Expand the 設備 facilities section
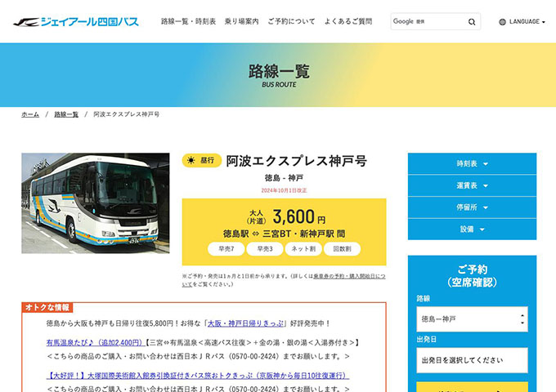This screenshot has width=556, height=392. click(x=472, y=229)
